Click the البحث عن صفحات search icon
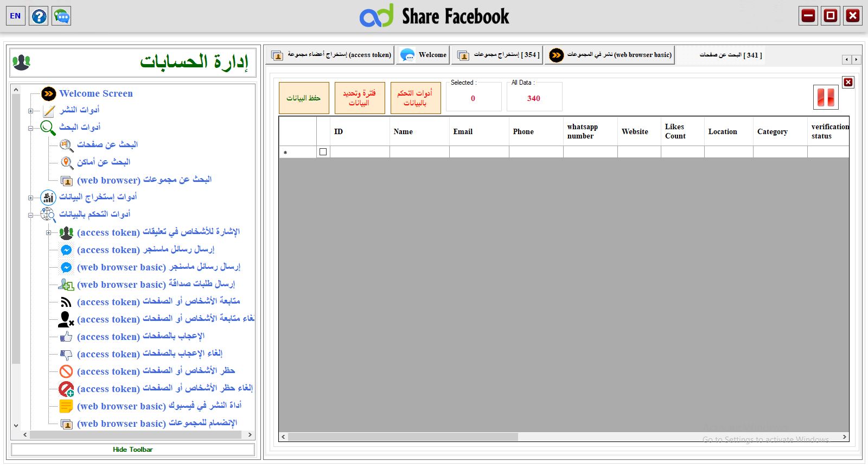868x467 pixels. 66,145
